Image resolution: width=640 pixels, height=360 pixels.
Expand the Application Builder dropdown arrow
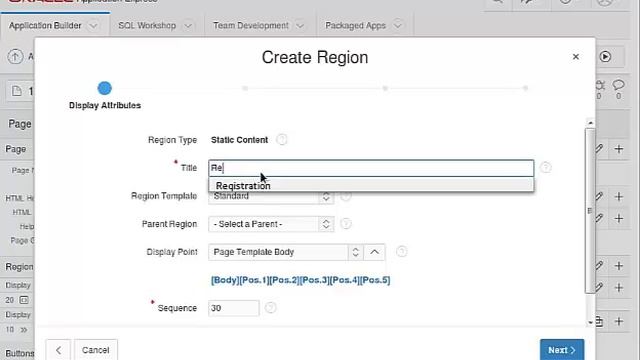(x=93, y=26)
